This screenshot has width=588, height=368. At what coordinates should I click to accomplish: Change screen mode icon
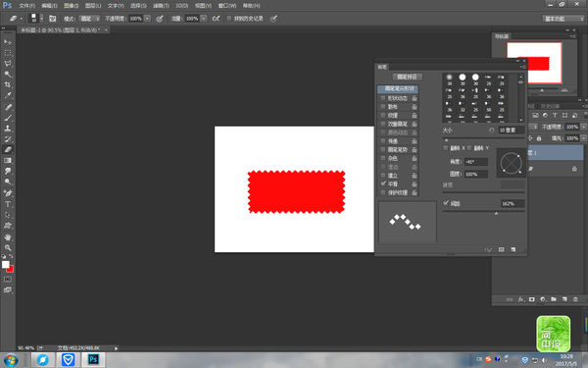coord(8,289)
